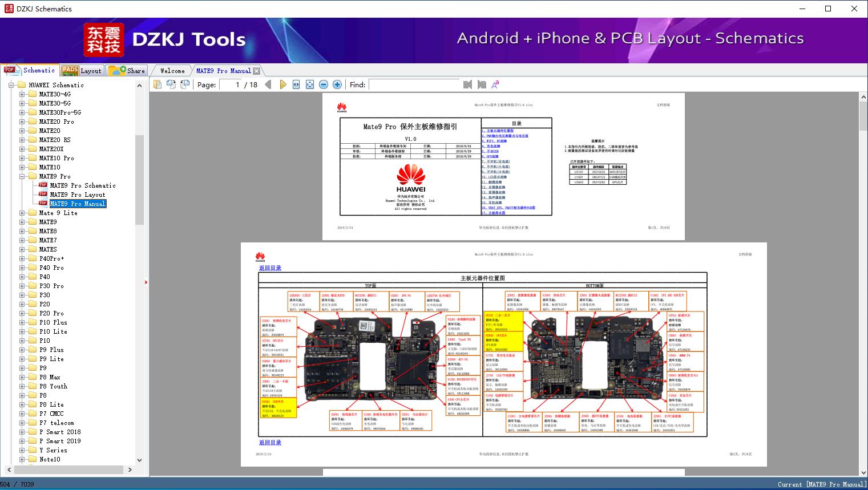Image resolution: width=868 pixels, height=490 pixels.
Task: Click the MATE30-4G folder icon
Action: (x=33, y=94)
